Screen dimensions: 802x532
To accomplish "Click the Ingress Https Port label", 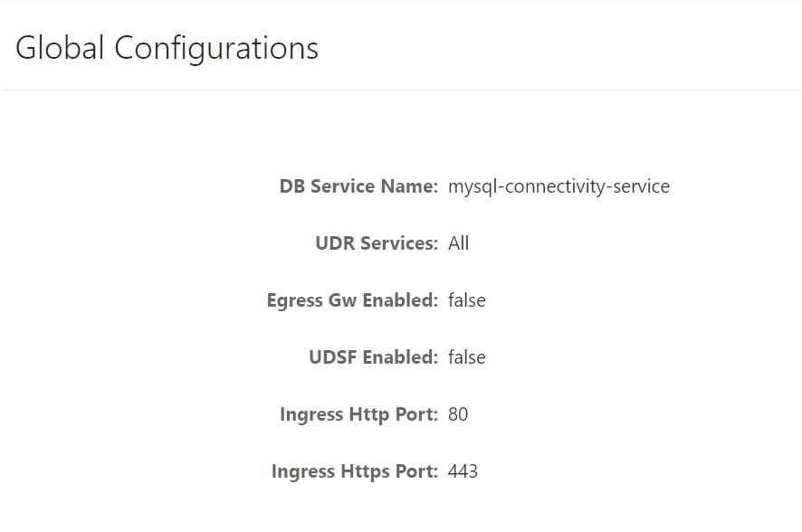I will [355, 471].
